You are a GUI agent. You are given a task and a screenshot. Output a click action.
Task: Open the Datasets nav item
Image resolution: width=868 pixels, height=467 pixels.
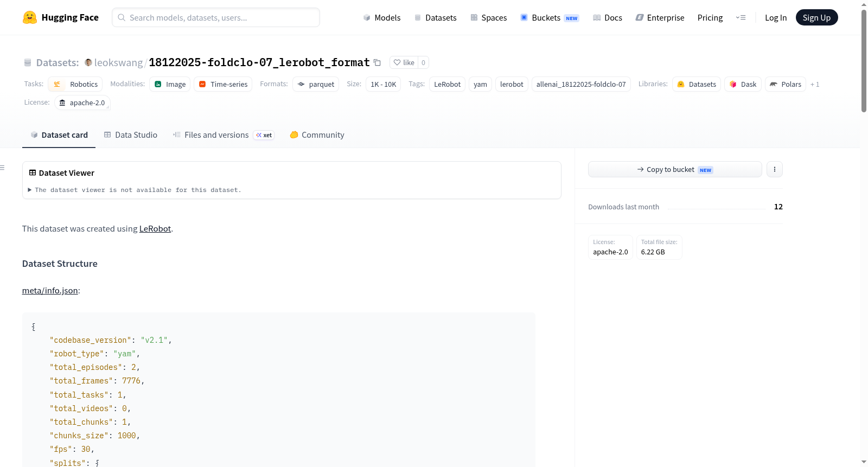pyautogui.click(x=435, y=17)
